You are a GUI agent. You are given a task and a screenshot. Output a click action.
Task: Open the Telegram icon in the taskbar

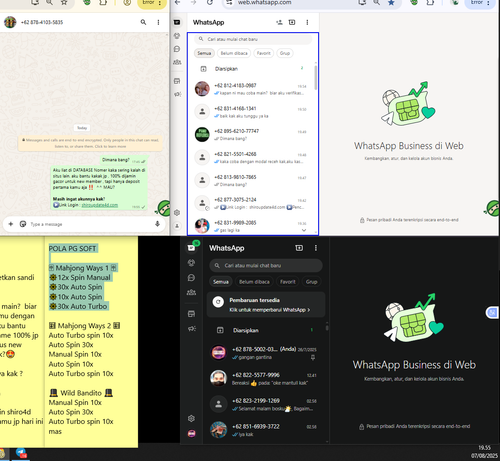21,453
